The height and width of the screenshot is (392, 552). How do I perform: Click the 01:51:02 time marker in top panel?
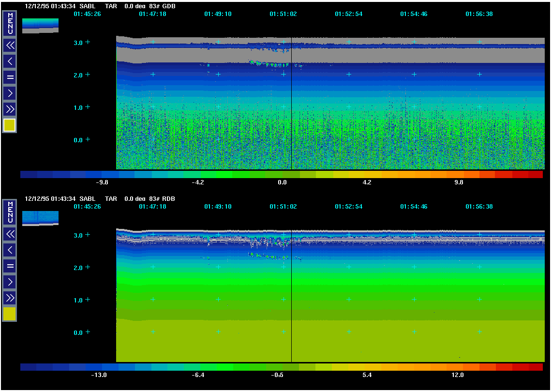click(x=283, y=14)
